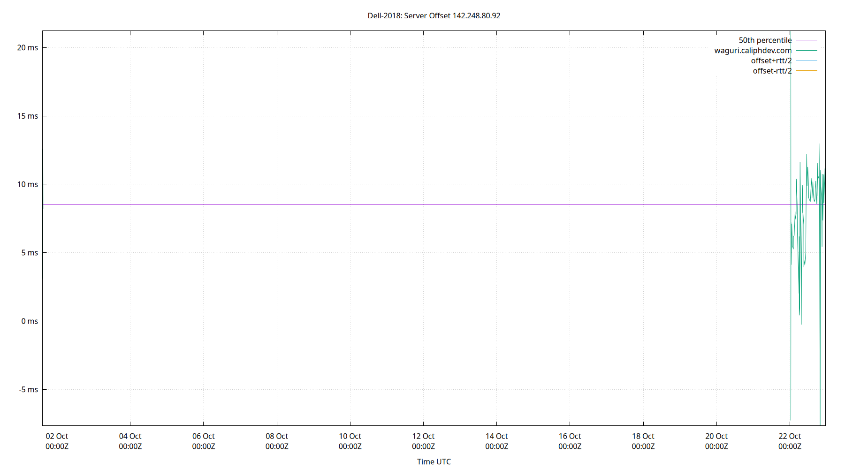The height and width of the screenshot is (469, 868).
Task: Click the '22 Oct 00:00Z' x-axis label
Action: click(x=790, y=441)
